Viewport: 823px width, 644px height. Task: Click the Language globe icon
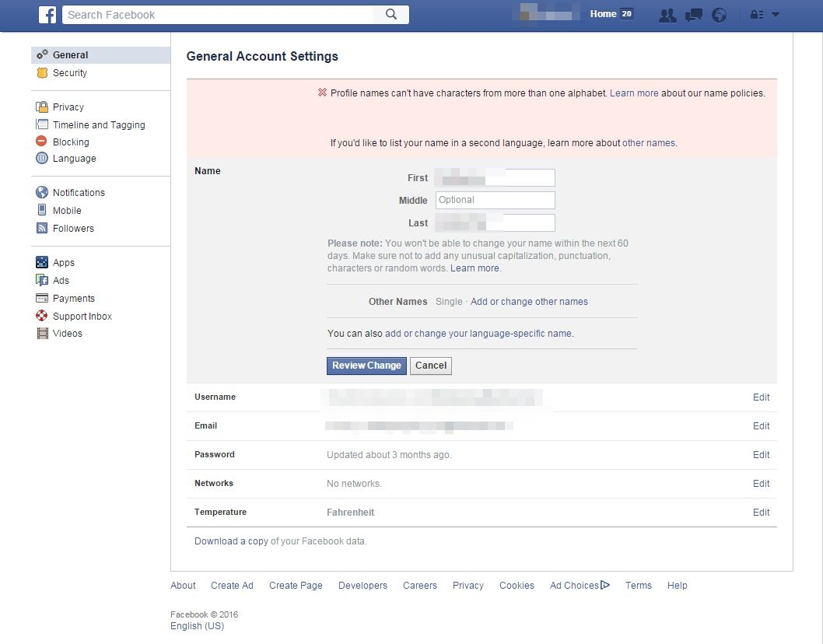(42, 158)
